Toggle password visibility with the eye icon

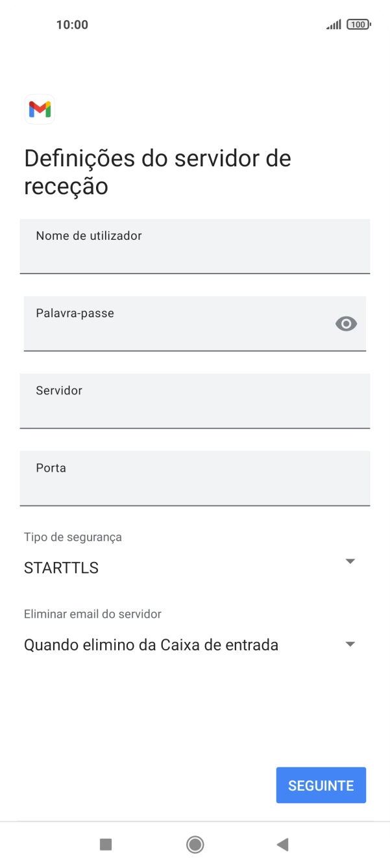point(345,324)
